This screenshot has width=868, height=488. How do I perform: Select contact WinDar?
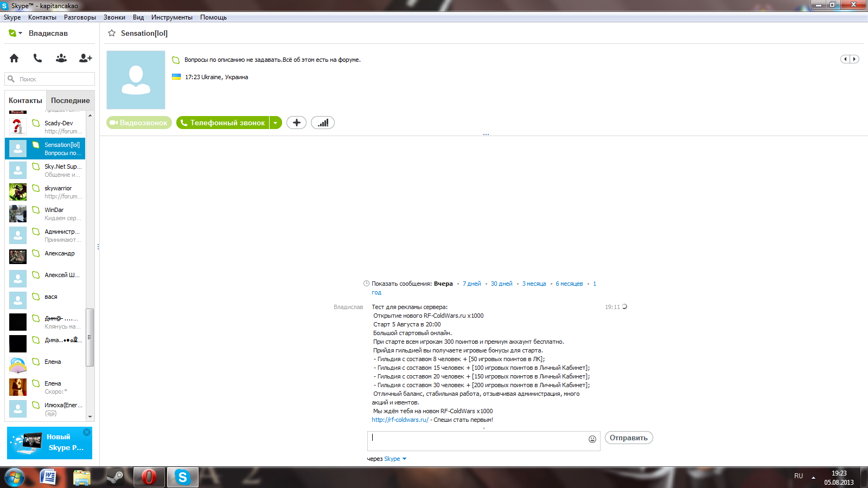45,214
